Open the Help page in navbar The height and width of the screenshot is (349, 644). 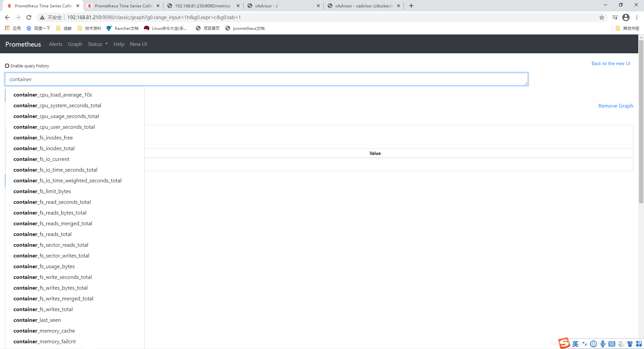119,44
